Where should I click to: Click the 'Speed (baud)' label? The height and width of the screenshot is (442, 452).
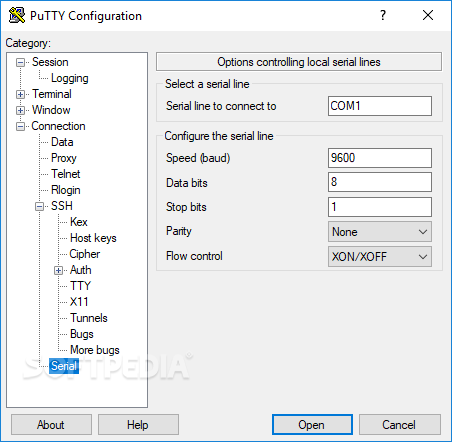pos(198,158)
